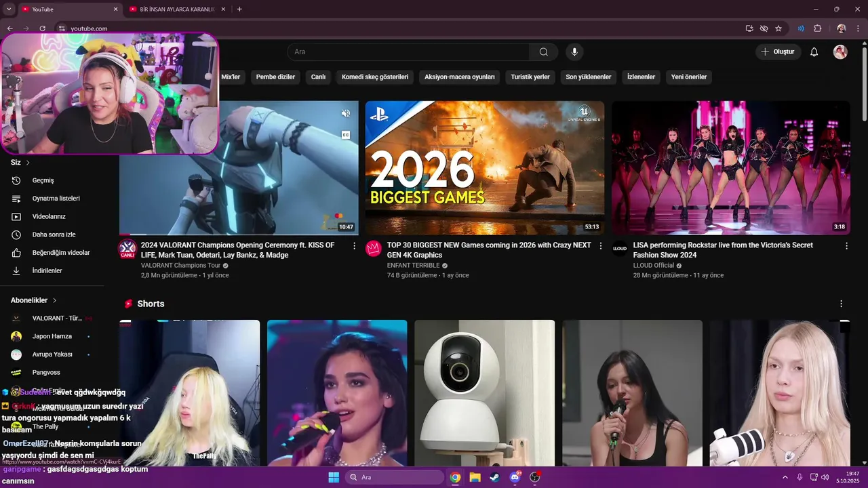Open Chrome extensions puzzle icon
The image size is (868, 488).
817,28
